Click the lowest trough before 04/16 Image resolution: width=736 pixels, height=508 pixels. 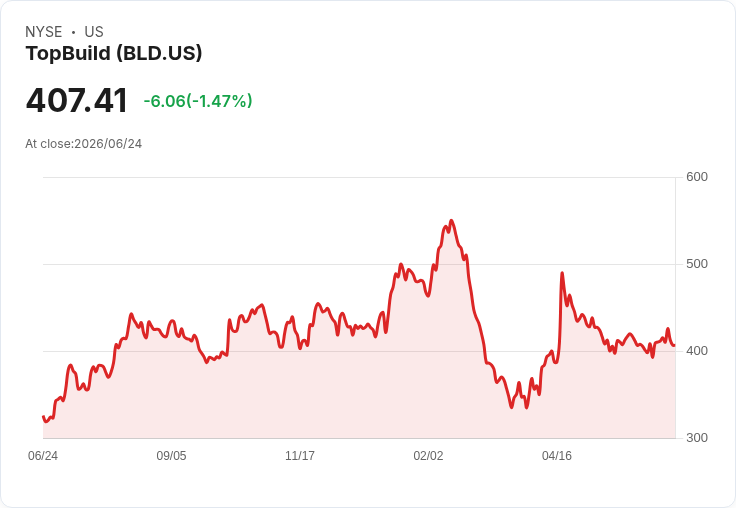click(x=512, y=407)
